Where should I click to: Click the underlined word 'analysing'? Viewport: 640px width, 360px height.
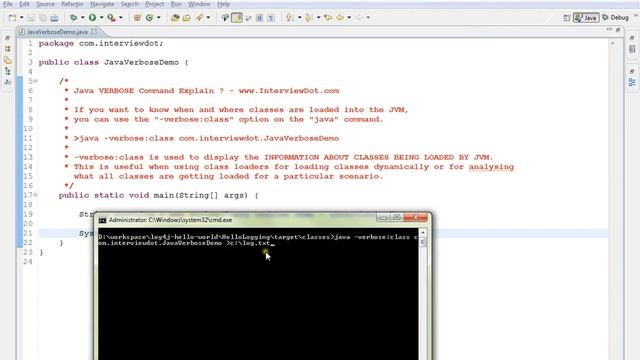point(491,167)
